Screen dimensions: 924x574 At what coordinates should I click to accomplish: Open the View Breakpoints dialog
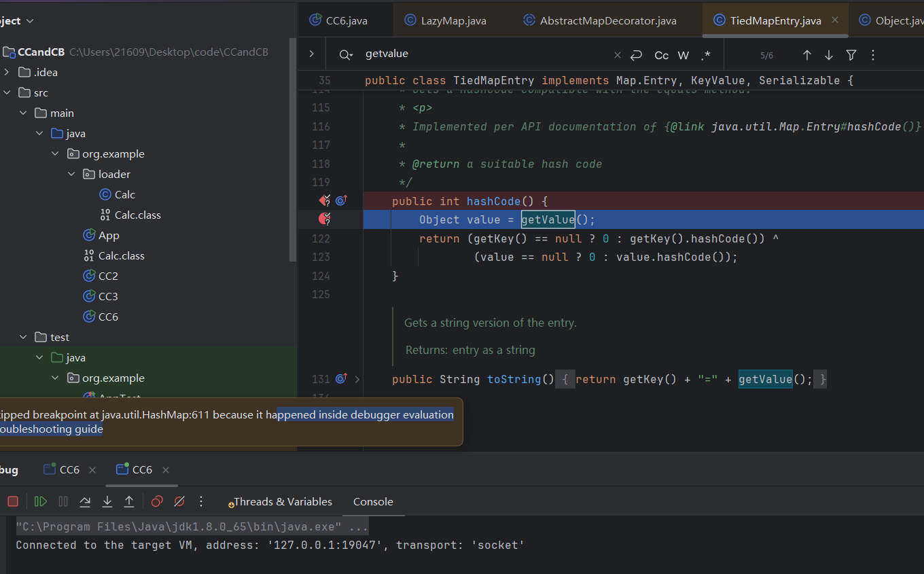pos(157,501)
